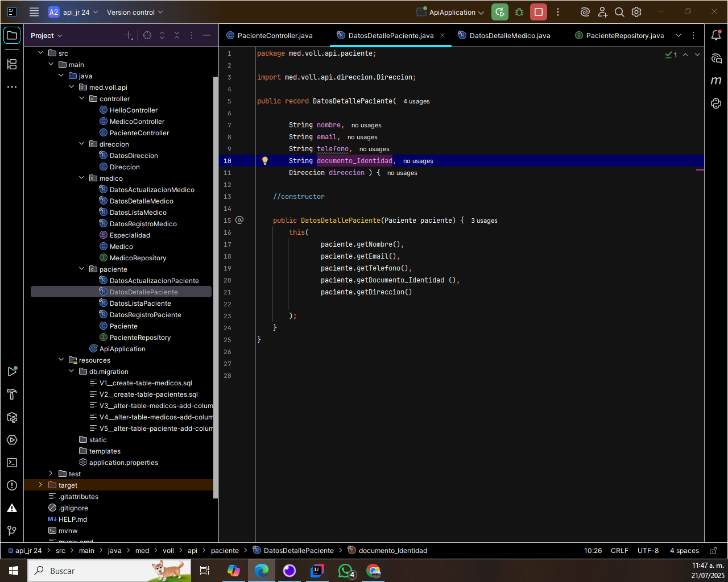Viewport: 728px width, 582px height.
Task: Toggle read-only lock icon in status bar
Action: click(713, 551)
